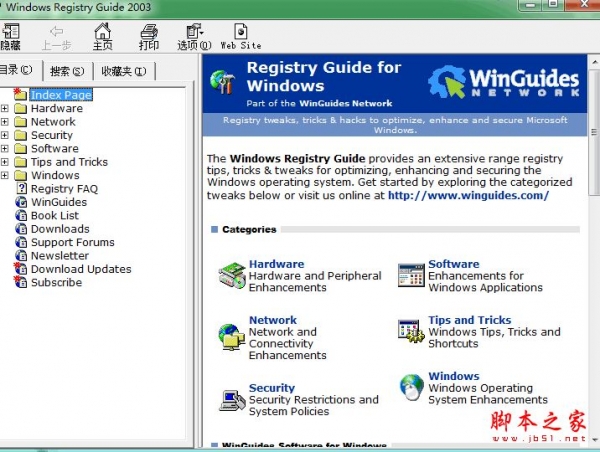Click the Newsletter page icon in tree
Viewport: 600px width, 452px height.
pos(21,256)
